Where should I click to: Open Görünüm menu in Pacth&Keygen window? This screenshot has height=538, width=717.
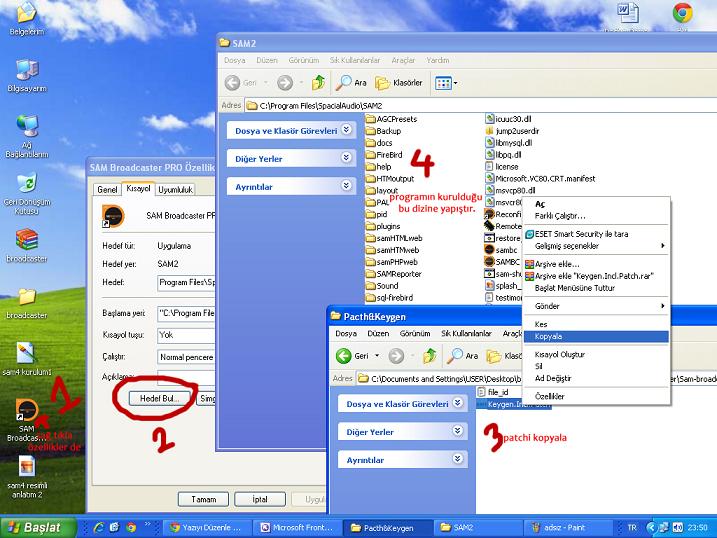tap(415, 334)
